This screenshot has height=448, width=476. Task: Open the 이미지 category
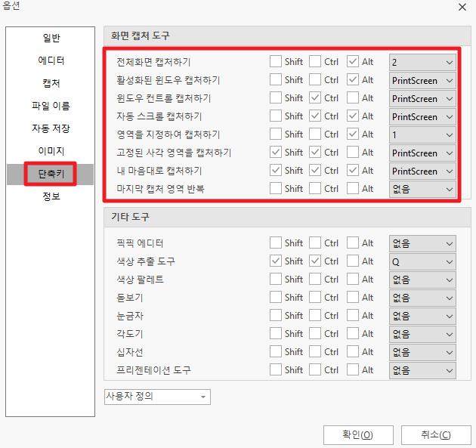click(x=51, y=151)
